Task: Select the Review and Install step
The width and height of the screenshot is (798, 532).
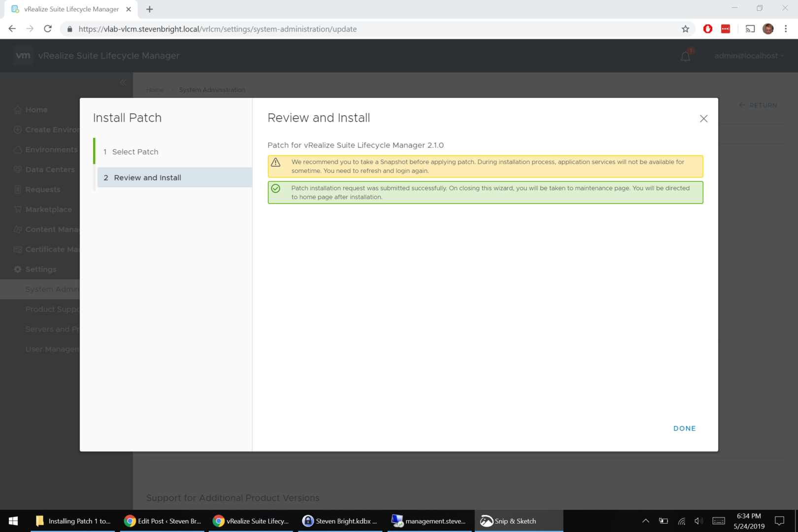Action: tap(147, 178)
